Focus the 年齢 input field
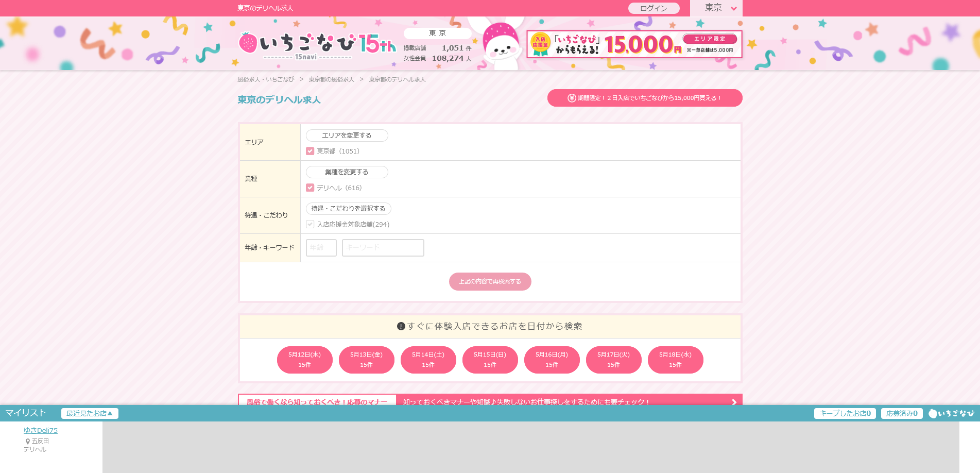980x473 pixels. pos(321,248)
